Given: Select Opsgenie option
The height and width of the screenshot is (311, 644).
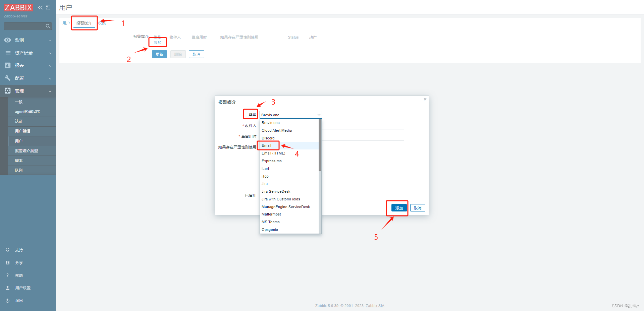Looking at the screenshot, I should pyautogui.click(x=289, y=230).
